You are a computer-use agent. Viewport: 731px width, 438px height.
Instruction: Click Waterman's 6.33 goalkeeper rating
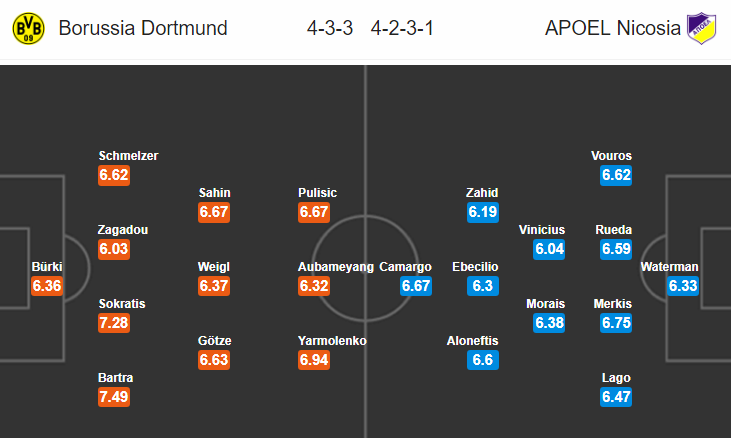tap(683, 286)
